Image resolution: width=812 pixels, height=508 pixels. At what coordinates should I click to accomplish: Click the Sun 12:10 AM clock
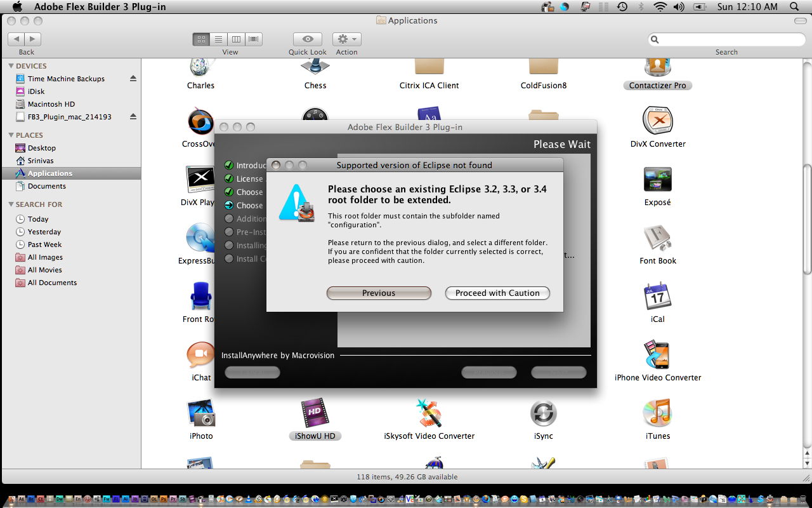[747, 7]
